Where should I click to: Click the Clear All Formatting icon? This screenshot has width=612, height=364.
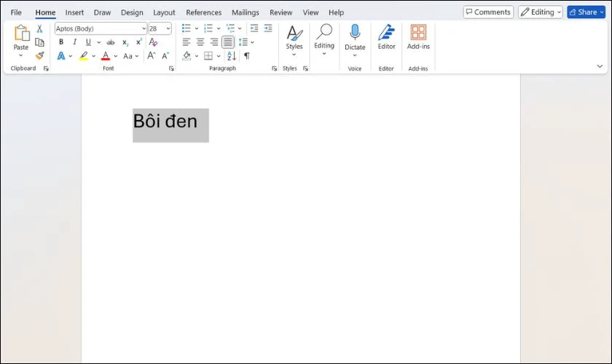[153, 42]
